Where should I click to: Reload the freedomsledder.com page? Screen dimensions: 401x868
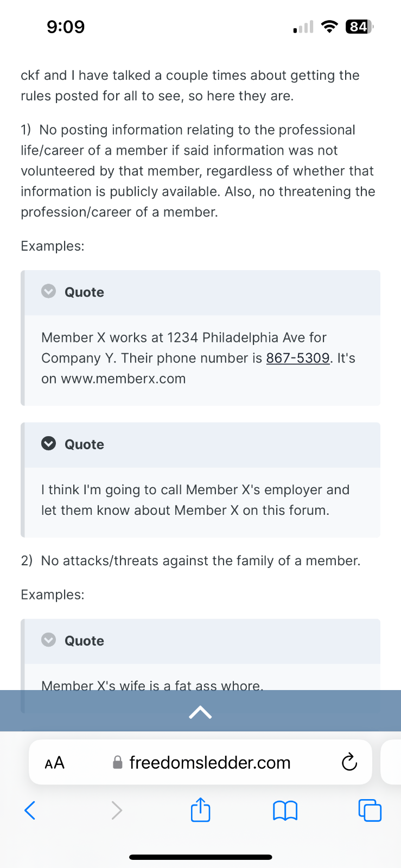coord(349,762)
